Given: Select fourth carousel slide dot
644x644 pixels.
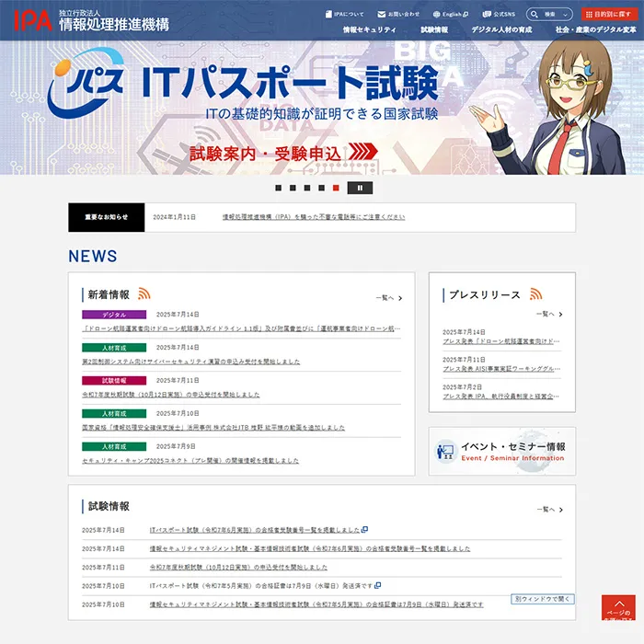Looking at the screenshot, I should [322, 188].
